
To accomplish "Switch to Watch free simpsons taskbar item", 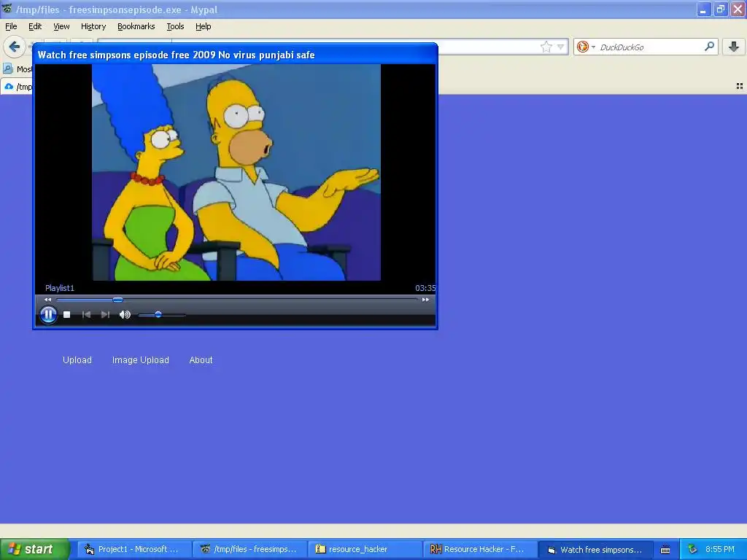I will pyautogui.click(x=595, y=550).
